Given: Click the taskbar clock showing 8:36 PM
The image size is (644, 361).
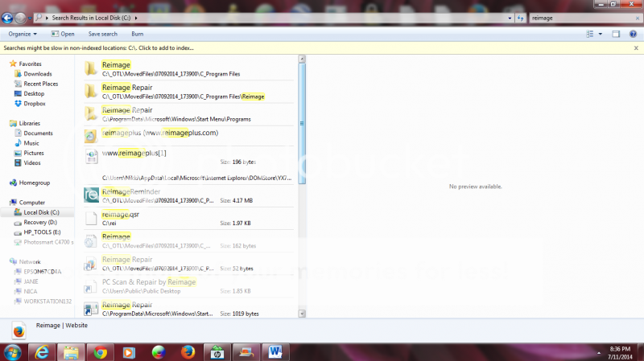Looking at the screenshot, I should click(620, 353).
